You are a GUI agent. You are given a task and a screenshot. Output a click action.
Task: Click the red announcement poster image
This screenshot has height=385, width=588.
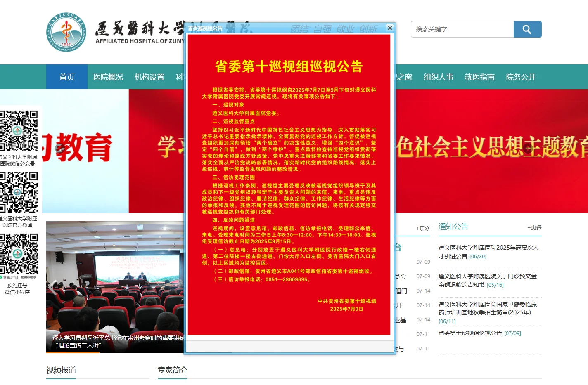(289, 184)
